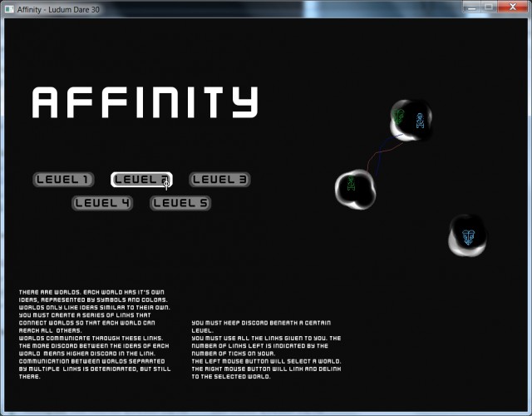Click the blue face icon
532x416 pixels.
point(468,237)
